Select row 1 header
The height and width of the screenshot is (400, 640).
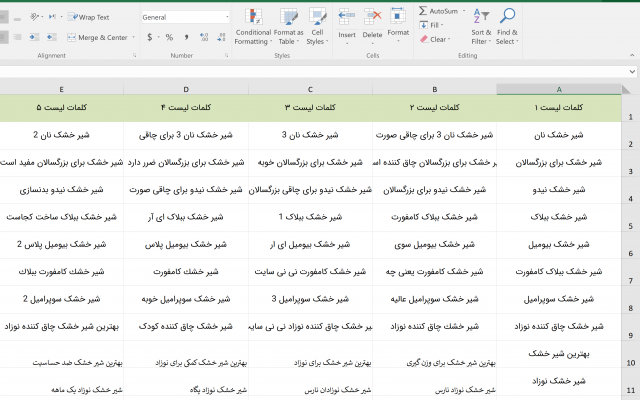coord(631,109)
